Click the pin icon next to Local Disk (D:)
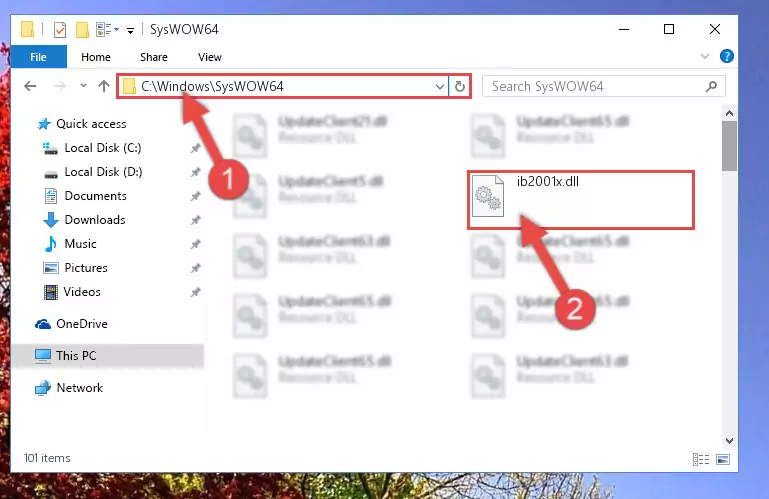This screenshot has width=769, height=499. [195, 172]
